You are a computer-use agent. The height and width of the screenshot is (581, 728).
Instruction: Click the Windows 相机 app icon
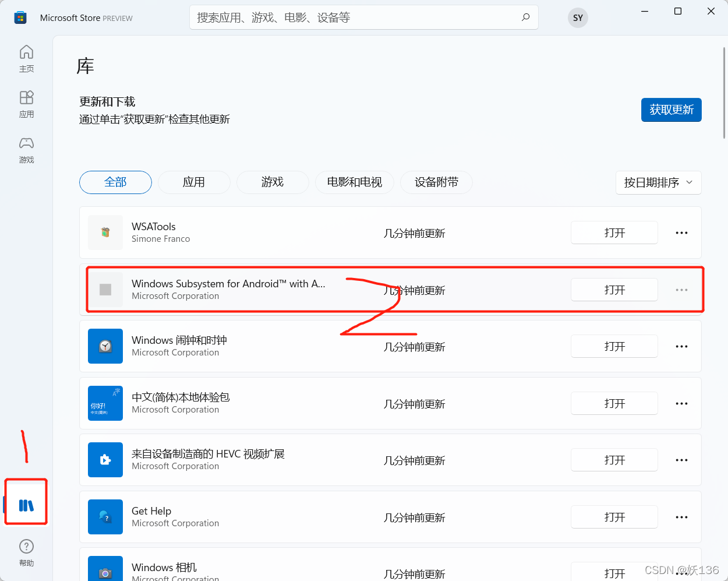pyautogui.click(x=105, y=568)
